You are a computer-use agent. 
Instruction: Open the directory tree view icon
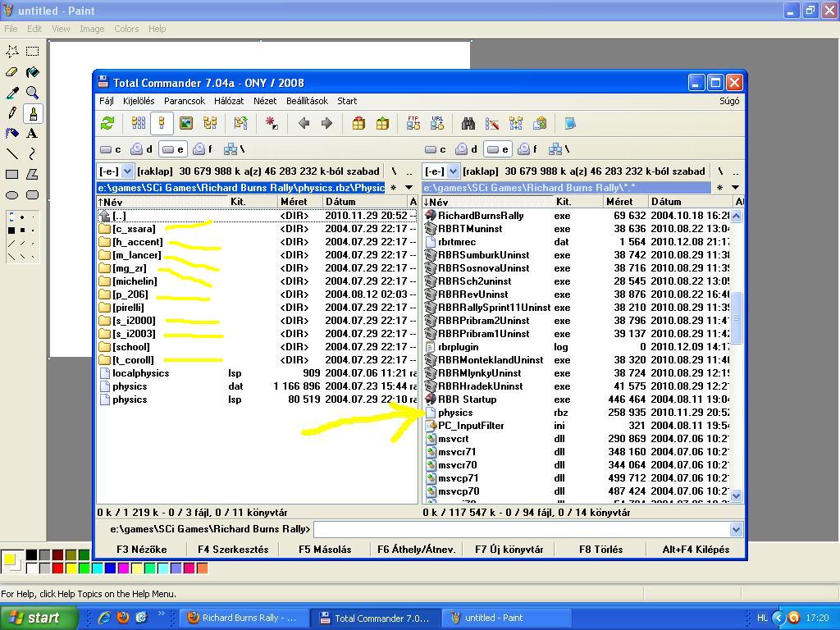click(210, 124)
